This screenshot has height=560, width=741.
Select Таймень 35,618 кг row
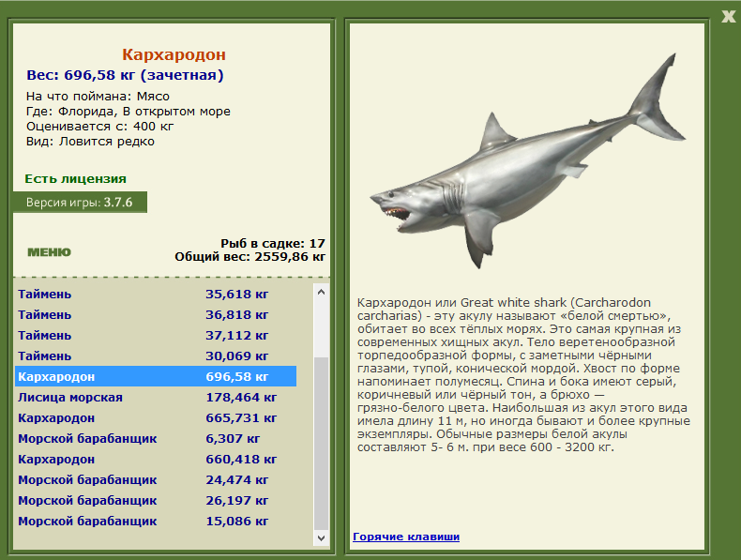point(156,295)
